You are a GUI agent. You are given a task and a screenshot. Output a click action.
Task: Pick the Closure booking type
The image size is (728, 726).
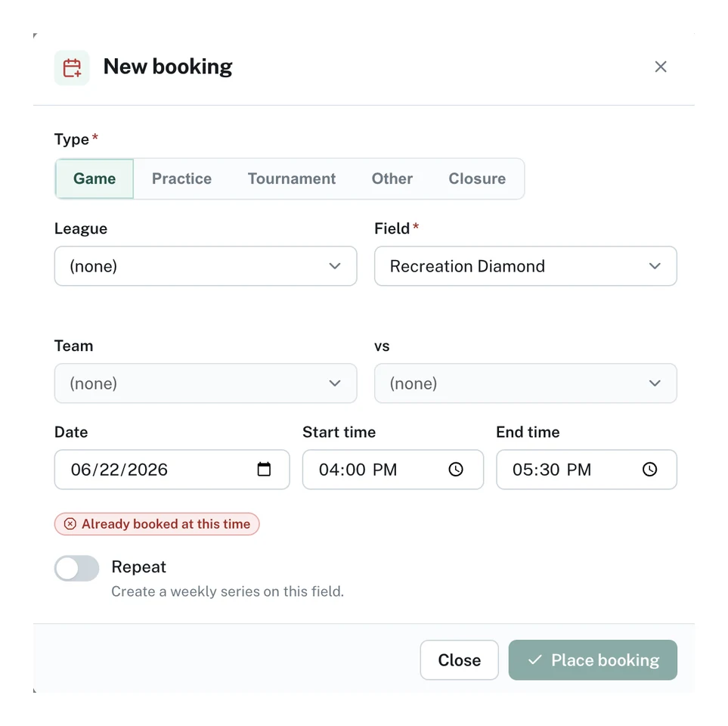(477, 178)
